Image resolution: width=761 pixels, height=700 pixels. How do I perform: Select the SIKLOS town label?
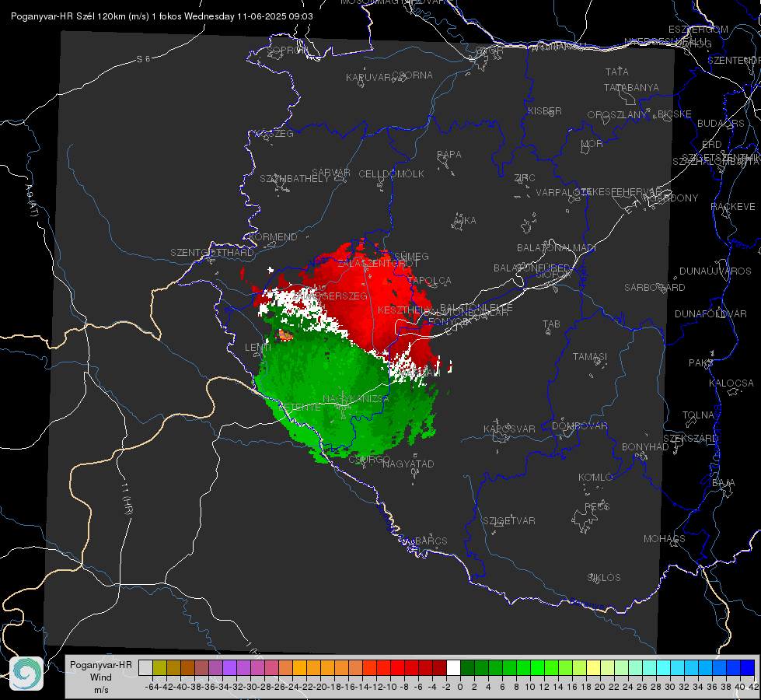[x=604, y=578]
